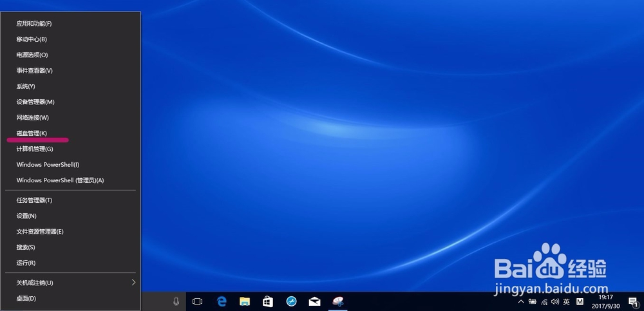Open Task View in taskbar

tap(198, 301)
